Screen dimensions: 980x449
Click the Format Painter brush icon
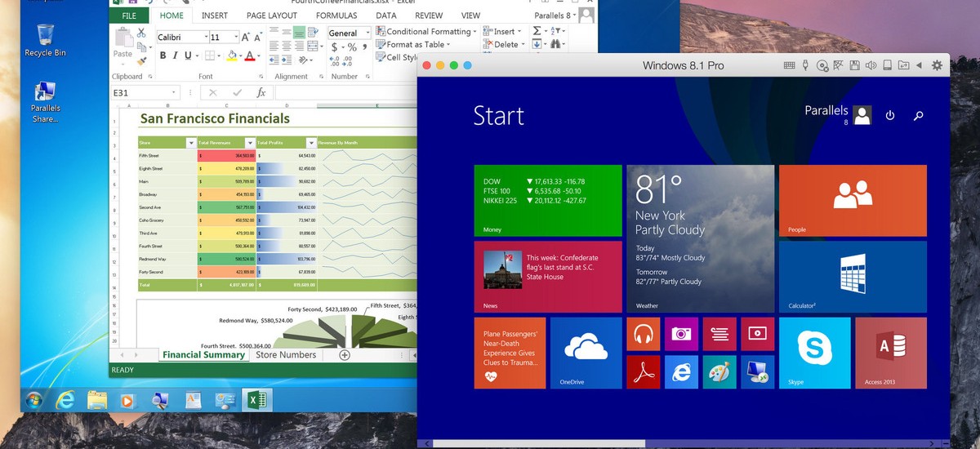point(141,60)
